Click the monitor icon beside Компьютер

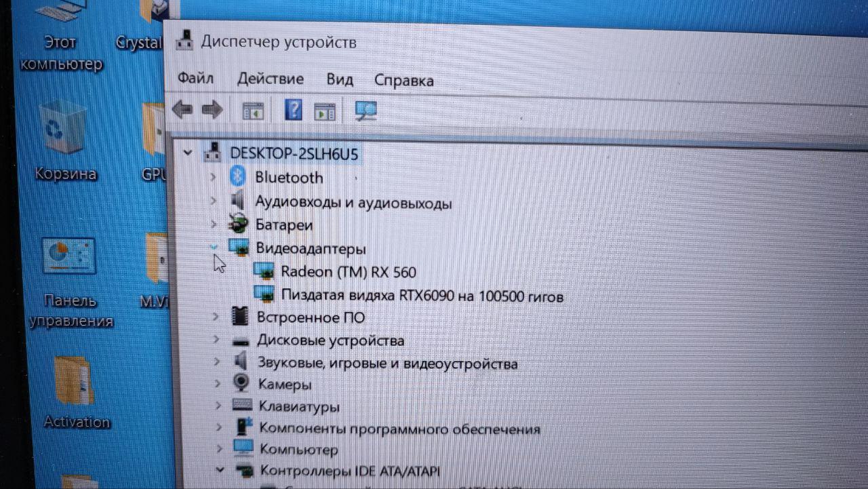pyautogui.click(x=243, y=448)
